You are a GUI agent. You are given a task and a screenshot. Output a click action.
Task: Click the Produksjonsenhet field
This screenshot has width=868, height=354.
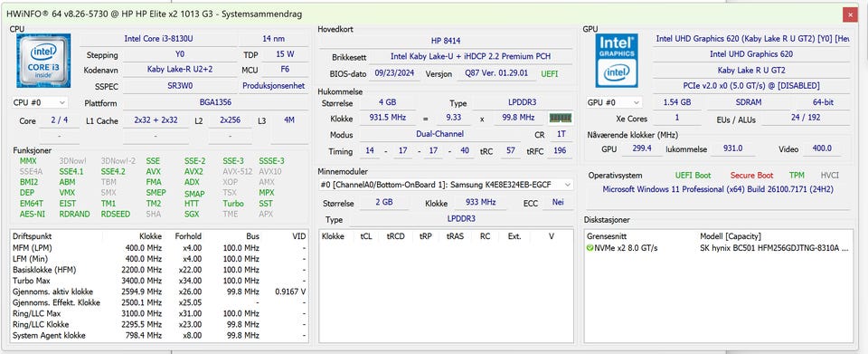pyautogui.click(x=273, y=86)
